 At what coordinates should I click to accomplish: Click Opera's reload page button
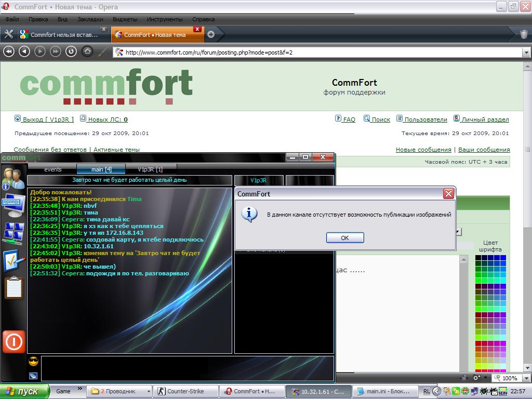pos(71,51)
